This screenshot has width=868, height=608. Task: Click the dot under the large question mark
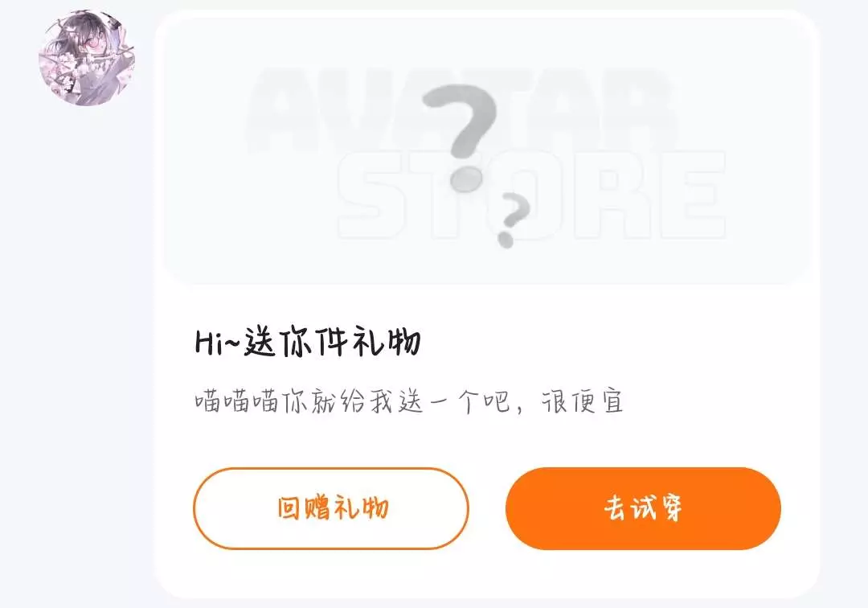point(466,179)
